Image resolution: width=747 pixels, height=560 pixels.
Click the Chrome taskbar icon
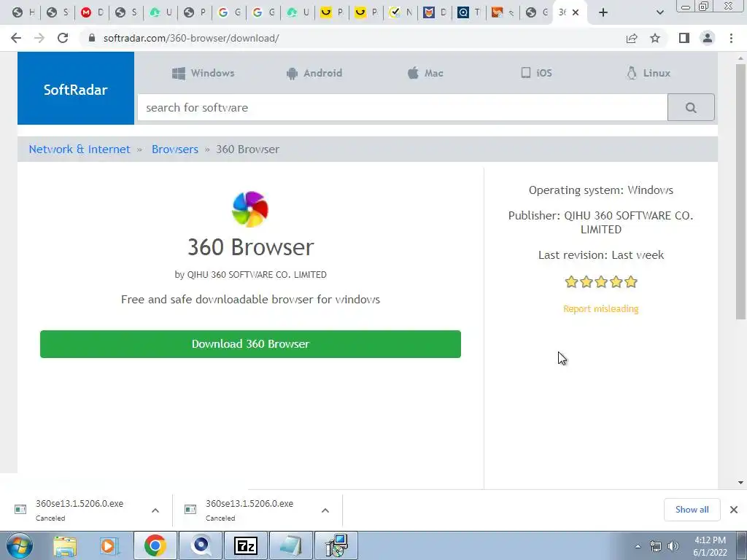pos(155,545)
